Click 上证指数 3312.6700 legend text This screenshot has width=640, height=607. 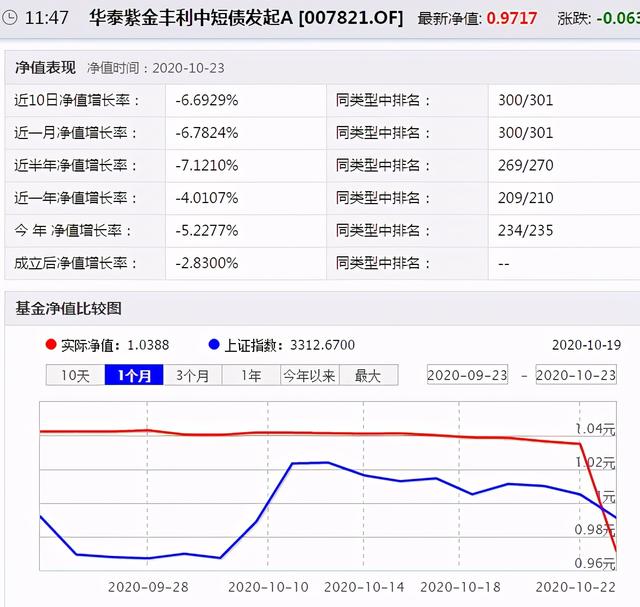click(x=289, y=345)
